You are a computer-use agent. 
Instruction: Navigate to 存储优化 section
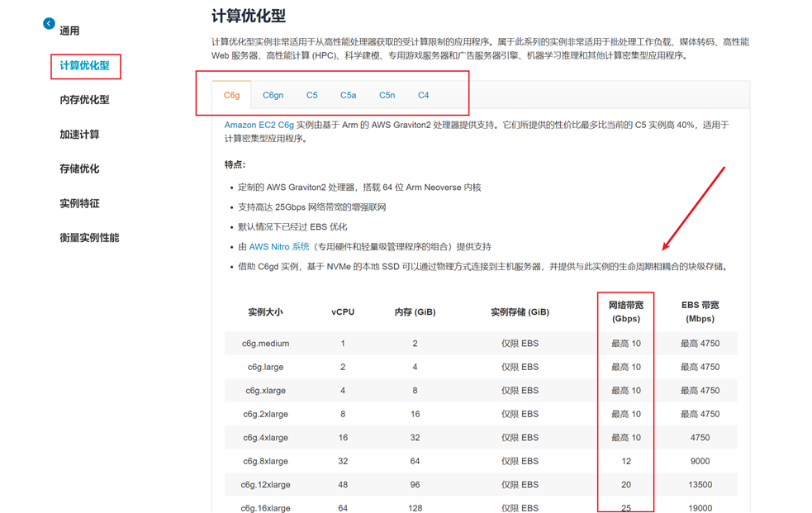(x=79, y=169)
